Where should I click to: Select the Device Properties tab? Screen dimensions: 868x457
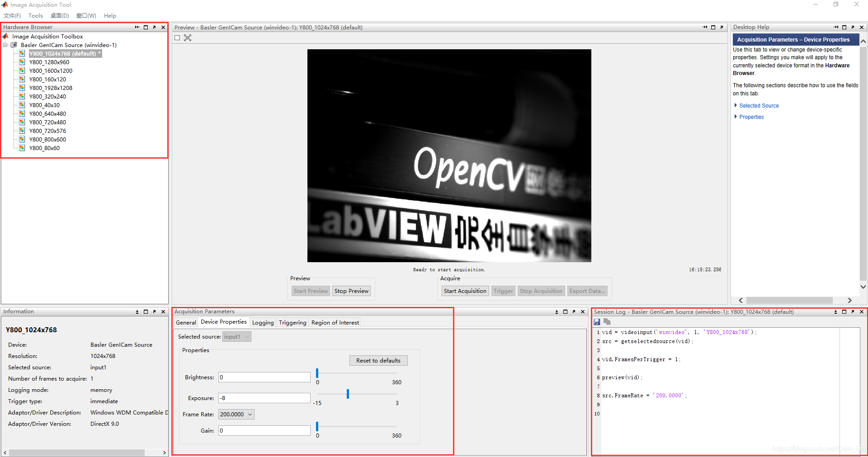[224, 322]
